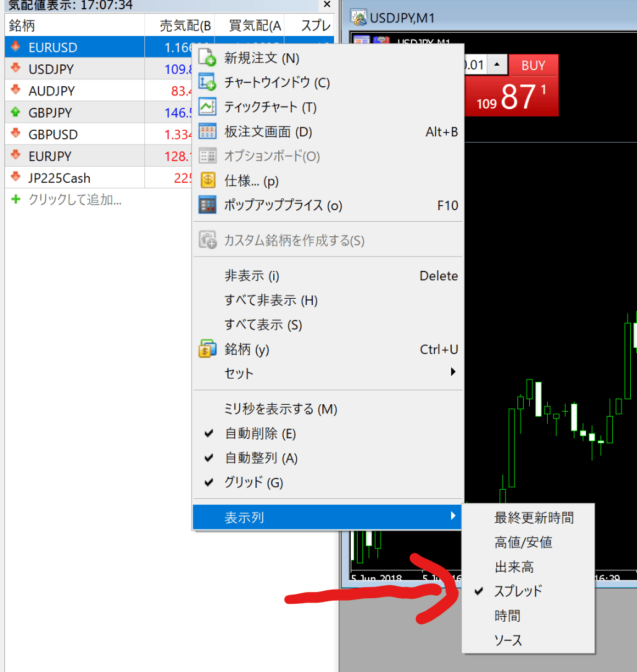Click the red 109 87 buy price panel
Screen dimensions: 637x672
coord(512,97)
